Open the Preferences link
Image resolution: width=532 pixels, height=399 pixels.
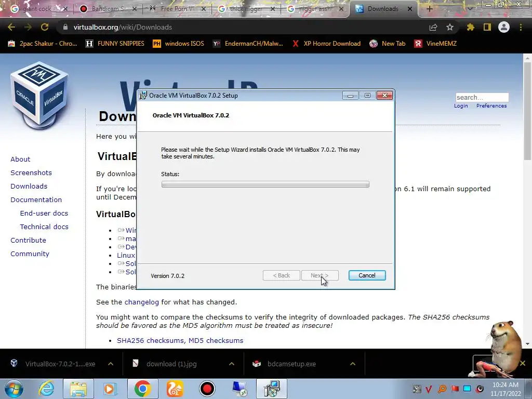coord(491,106)
